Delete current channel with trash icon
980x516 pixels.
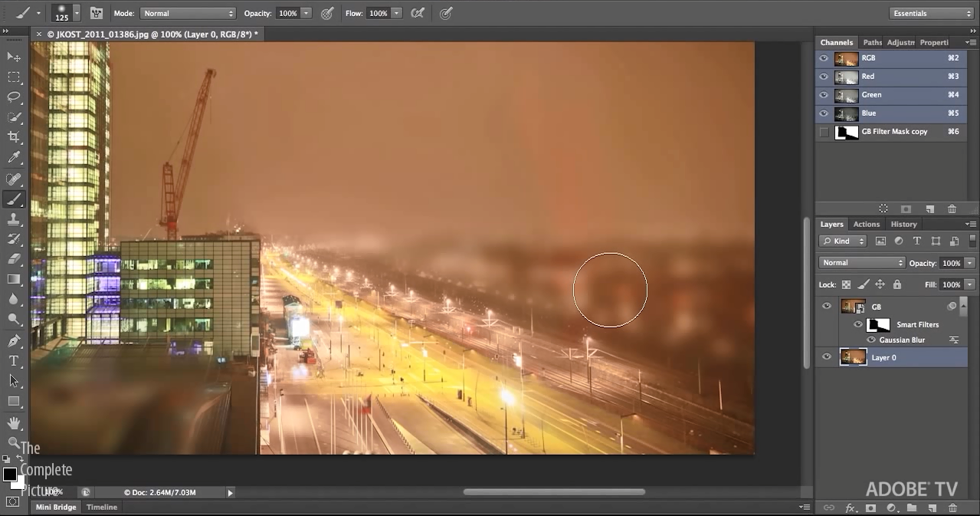[952, 209]
